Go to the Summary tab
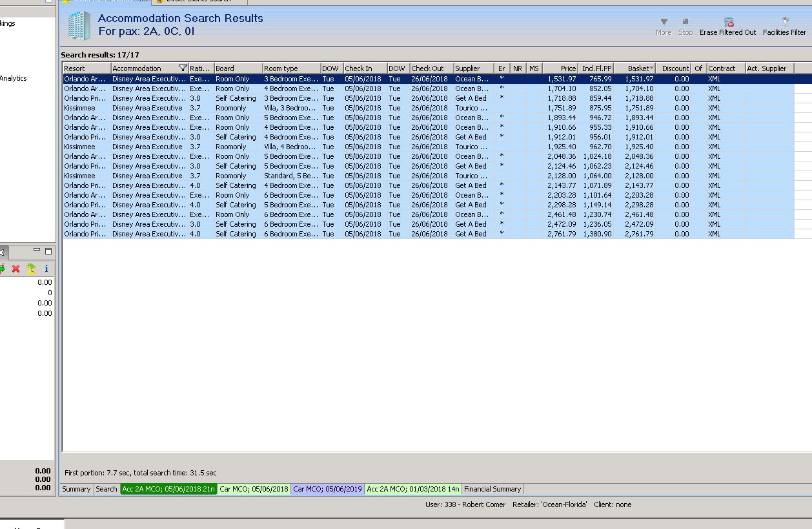The image size is (812, 529). point(76,489)
